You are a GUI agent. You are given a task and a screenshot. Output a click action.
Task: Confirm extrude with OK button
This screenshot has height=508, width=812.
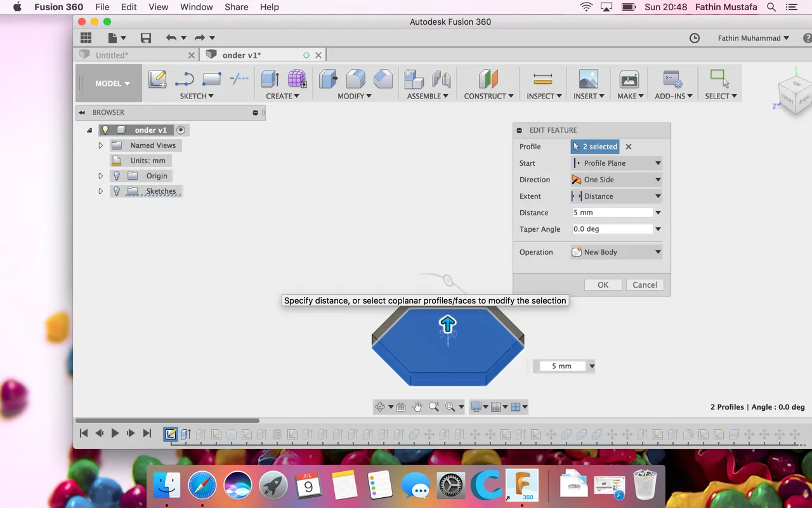pyautogui.click(x=603, y=285)
